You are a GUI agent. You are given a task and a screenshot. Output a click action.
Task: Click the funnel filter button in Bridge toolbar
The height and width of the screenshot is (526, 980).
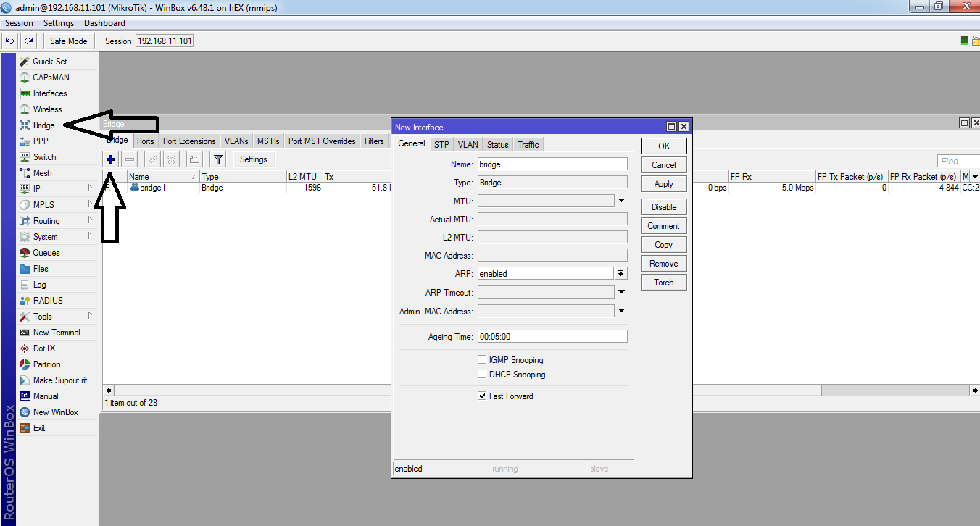[217, 159]
